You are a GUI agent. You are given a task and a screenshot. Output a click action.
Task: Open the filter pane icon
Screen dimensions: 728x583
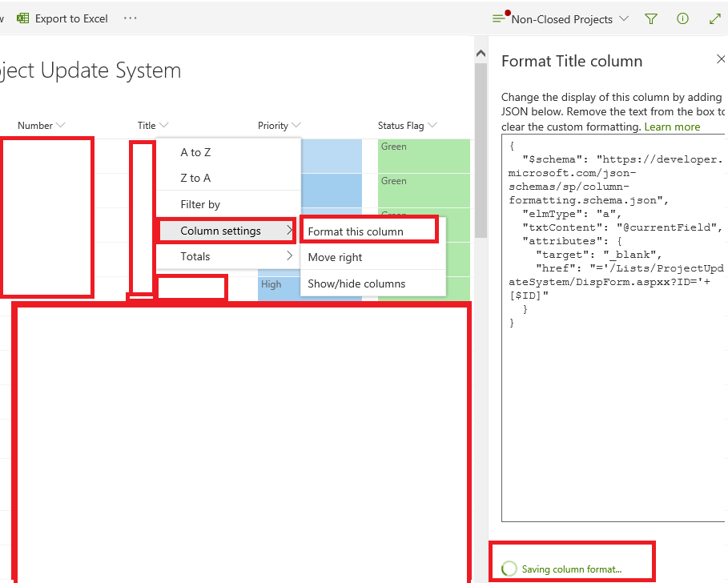point(651,18)
